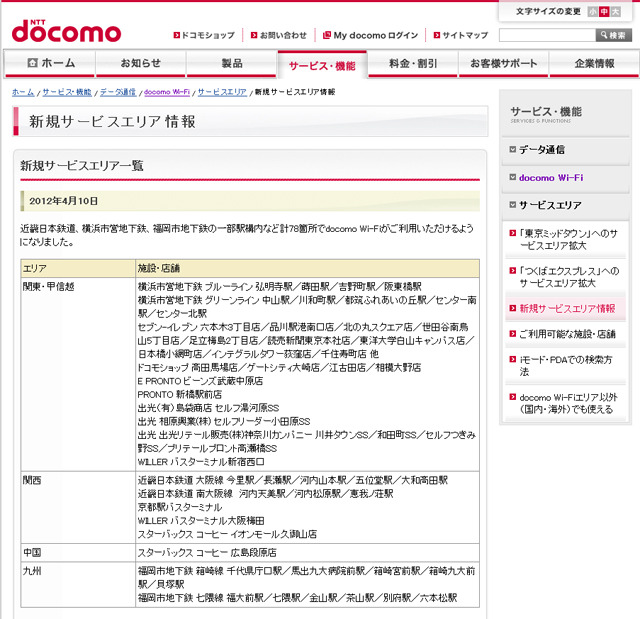Click the PRONTO 新橋駅前店 line
Image resolution: width=640 pixels, height=619 pixels.
tap(180, 395)
